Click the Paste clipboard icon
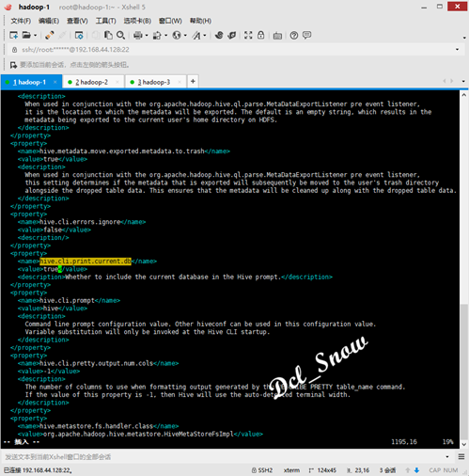This screenshot has height=476, width=469. pyautogui.click(x=108, y=35)
